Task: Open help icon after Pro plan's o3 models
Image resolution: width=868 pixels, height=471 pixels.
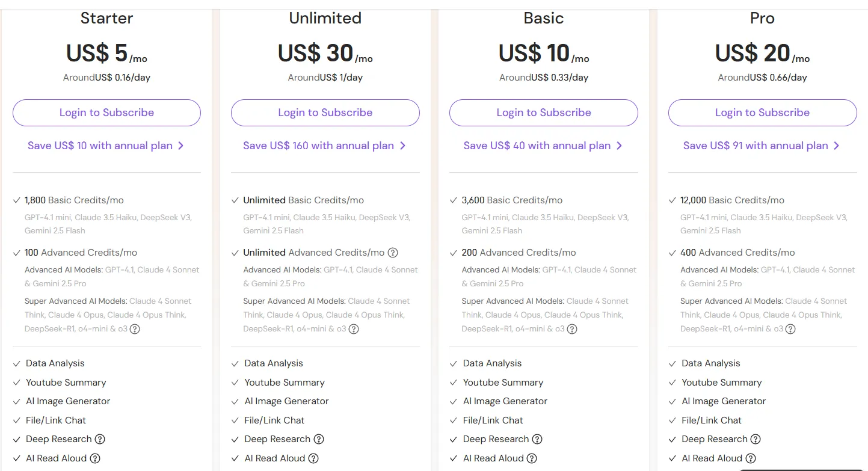Action: [790, 329]
